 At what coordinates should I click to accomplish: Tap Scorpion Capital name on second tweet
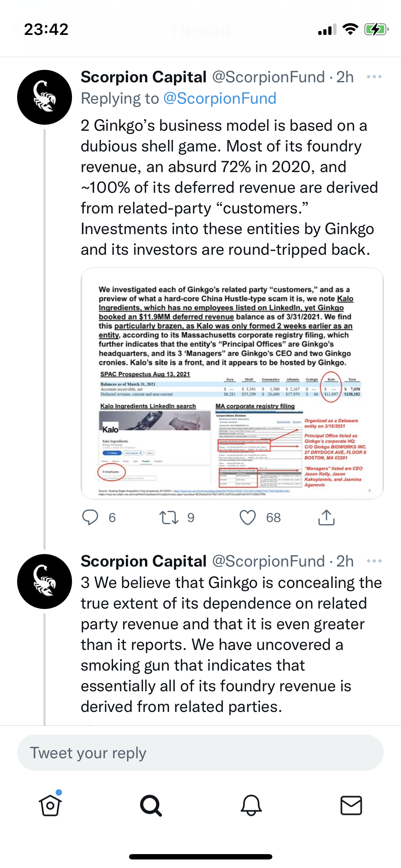pyautogui.click(x=144, y=561)
